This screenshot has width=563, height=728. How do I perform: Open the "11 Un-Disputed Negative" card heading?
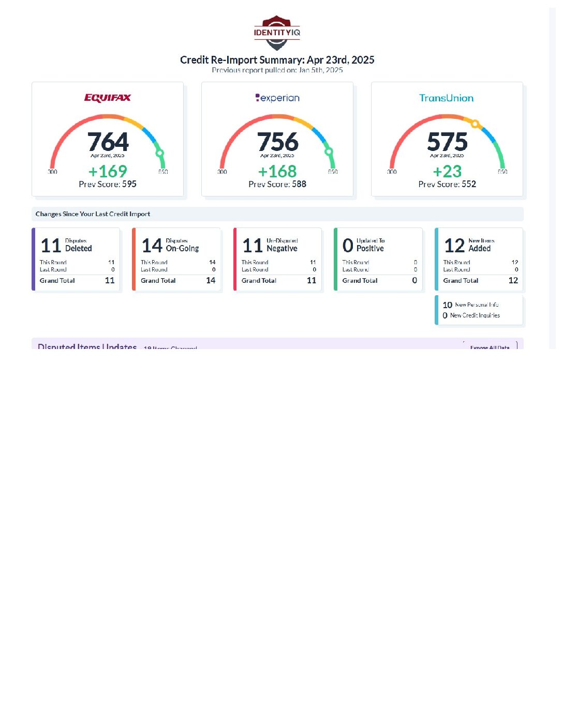point(270,245)
